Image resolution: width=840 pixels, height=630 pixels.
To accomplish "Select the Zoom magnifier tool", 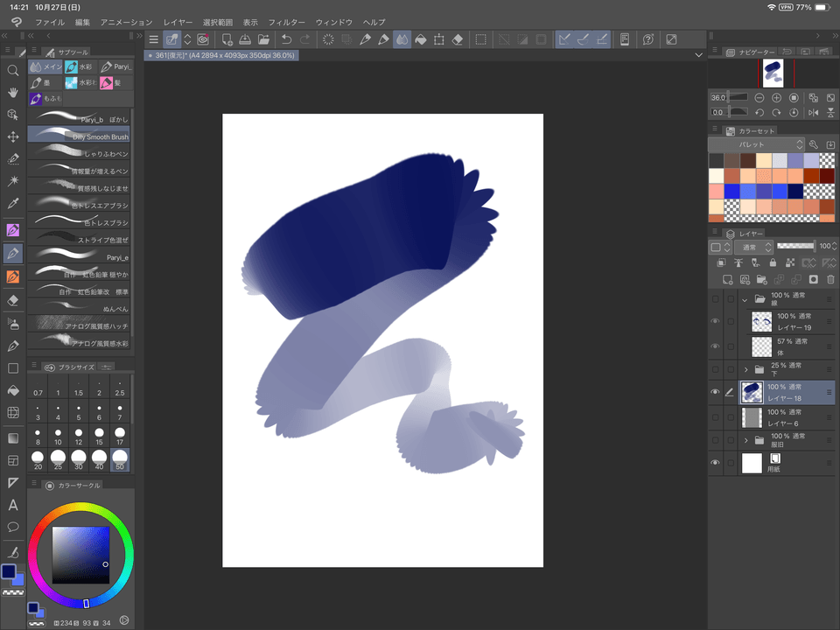I will 13,71.
